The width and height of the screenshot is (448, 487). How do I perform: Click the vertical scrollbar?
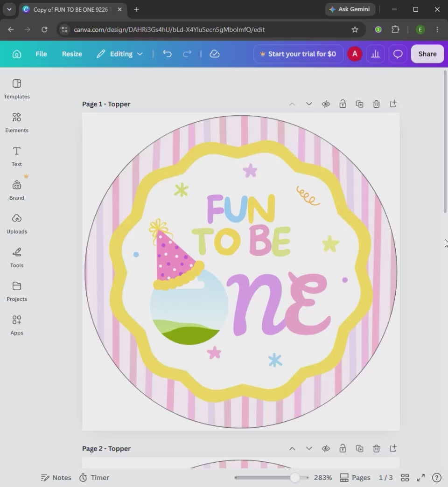[445, 142]
